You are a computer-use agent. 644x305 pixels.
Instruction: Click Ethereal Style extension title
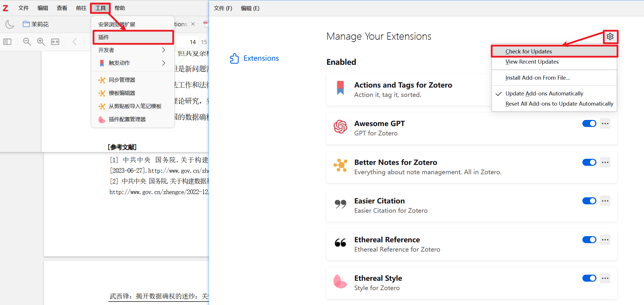point(378,278)
